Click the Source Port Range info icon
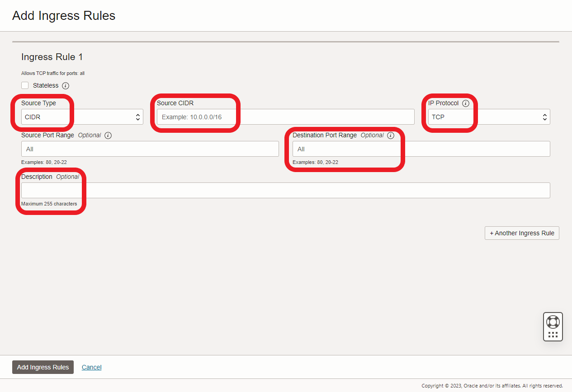 (x=108, y=135)
